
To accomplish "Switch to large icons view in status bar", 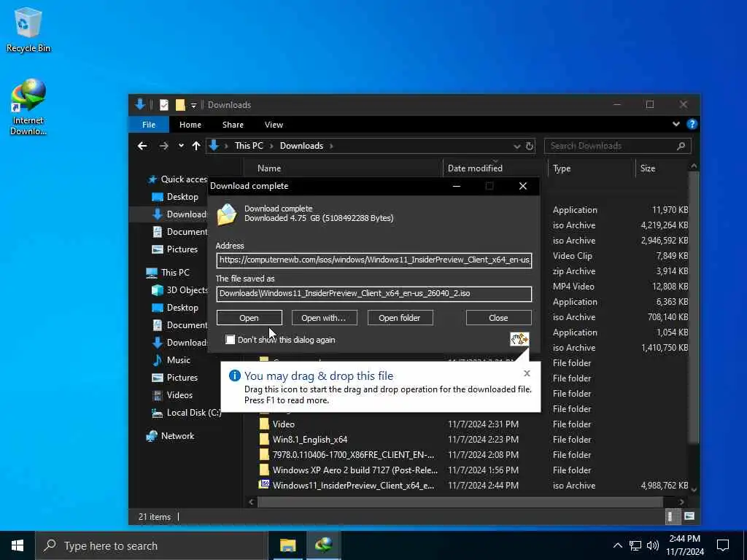I will pyautogui.click(x=689, y=516).
